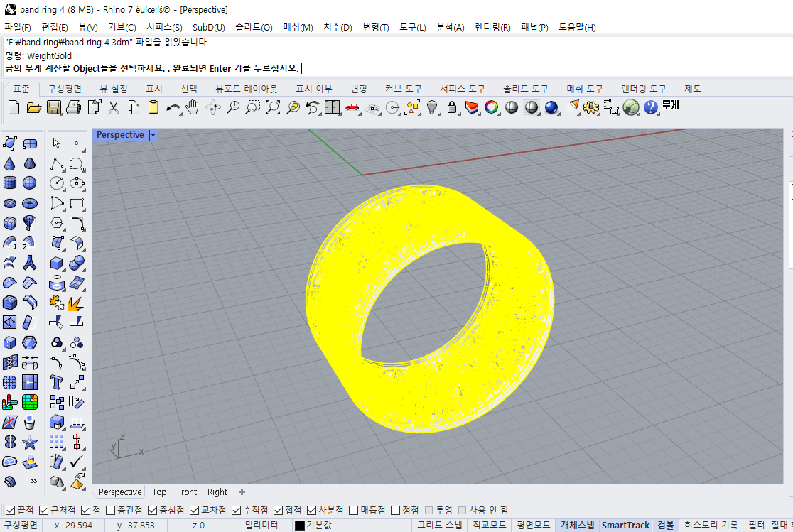Click the Copy icon in toolbar
This screenshot has height=532, width=793.
click(134, 107)
